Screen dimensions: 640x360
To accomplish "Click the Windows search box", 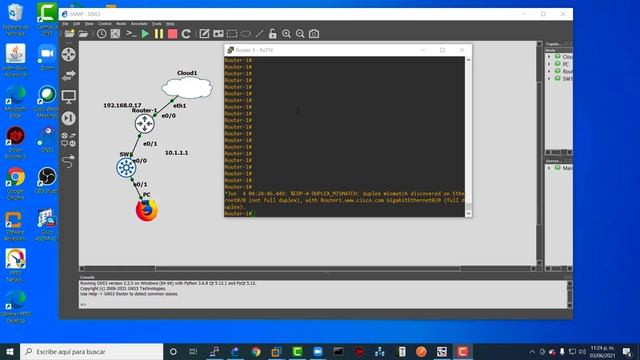I will point(91,351).
